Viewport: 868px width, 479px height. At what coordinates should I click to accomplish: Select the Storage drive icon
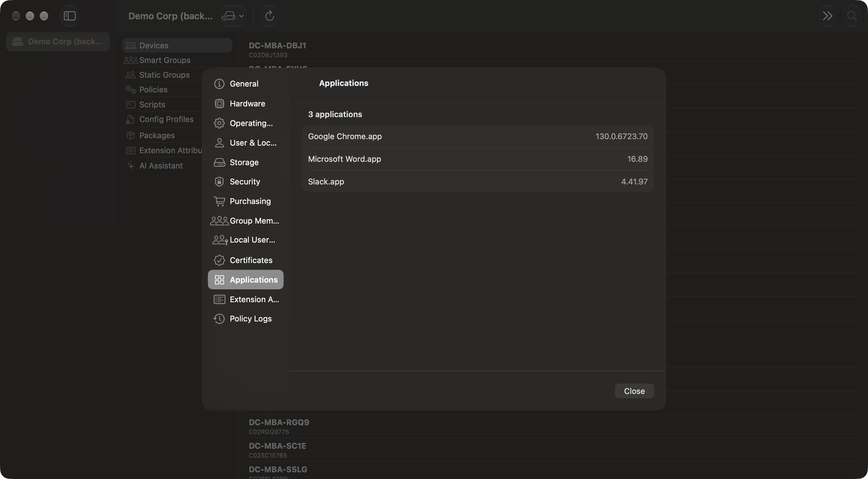pyautogui.click(x=219, y=162)
